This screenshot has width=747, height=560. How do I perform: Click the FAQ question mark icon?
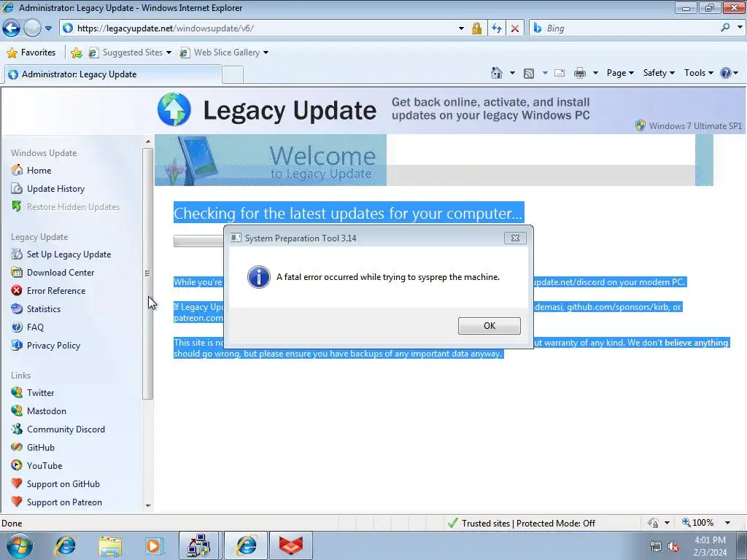pyautogui.click(x=17, y=327)
